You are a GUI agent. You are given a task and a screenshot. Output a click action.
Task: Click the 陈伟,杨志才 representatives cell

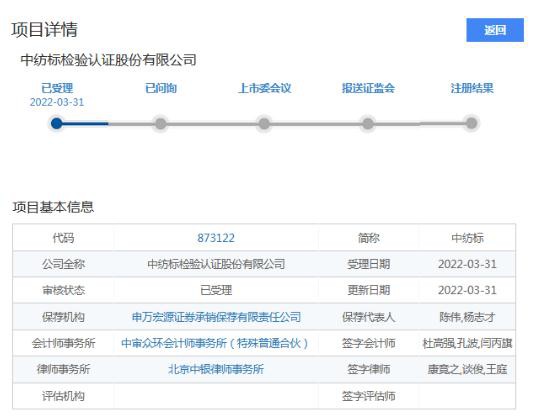467,317
